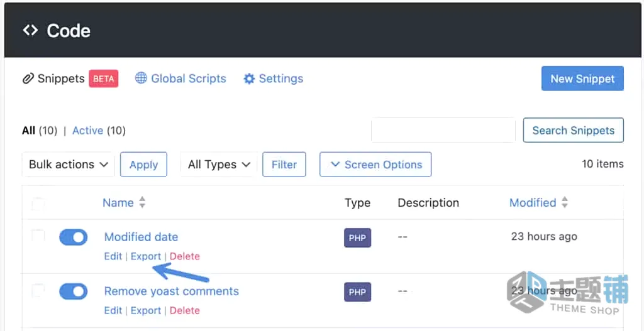The width and height of the screenshot is (644, 331).
Task: Open the Modified date snippet link
Action: 141,237
